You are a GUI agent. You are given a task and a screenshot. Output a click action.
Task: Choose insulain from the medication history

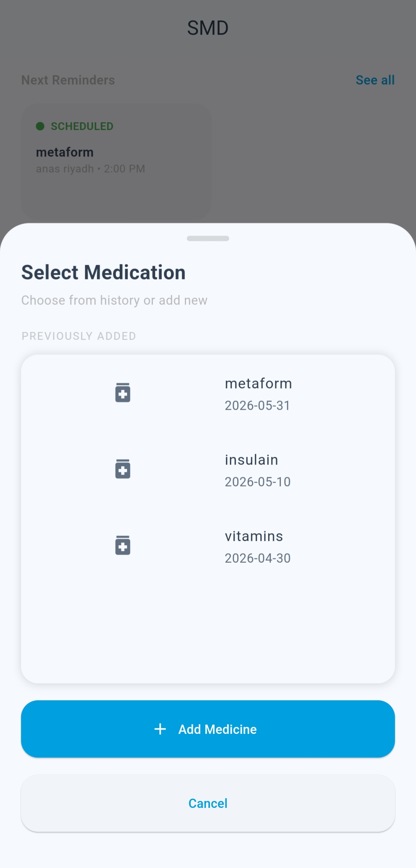251,460
